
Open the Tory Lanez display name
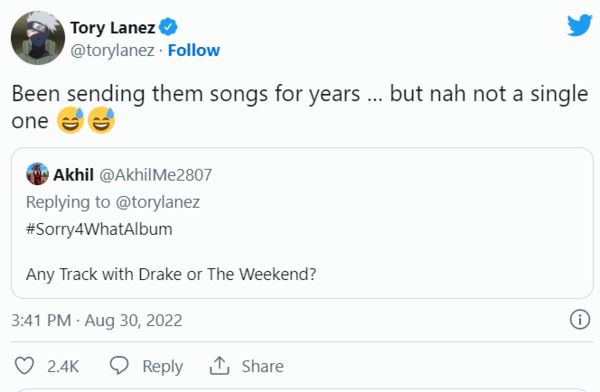tap(112, 28)
